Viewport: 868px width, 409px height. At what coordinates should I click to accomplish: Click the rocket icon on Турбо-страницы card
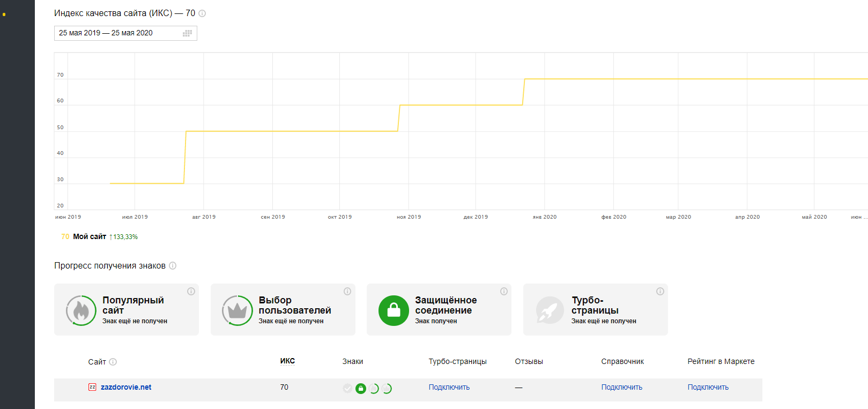pyautogui.click(x=550, y=310)
